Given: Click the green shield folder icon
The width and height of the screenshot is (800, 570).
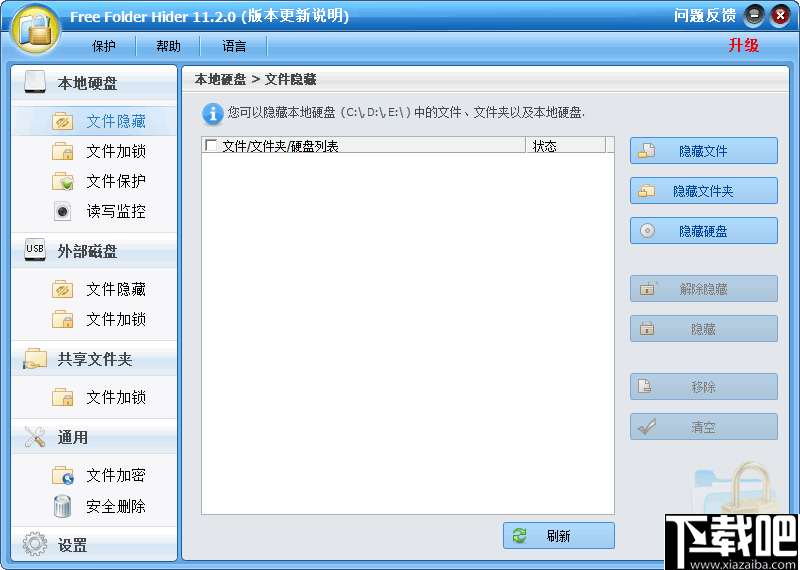Looking at the screenshot, I should coord(63,181).
